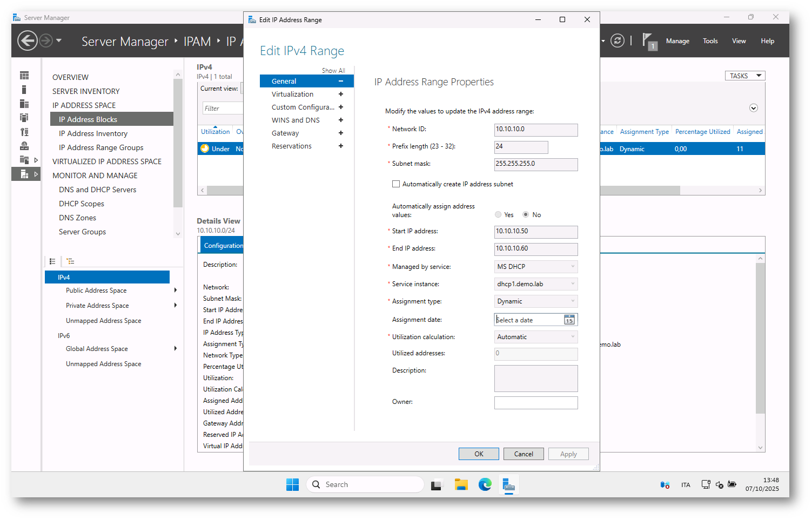Click the refresh icon in header

(x=617, y=40)
